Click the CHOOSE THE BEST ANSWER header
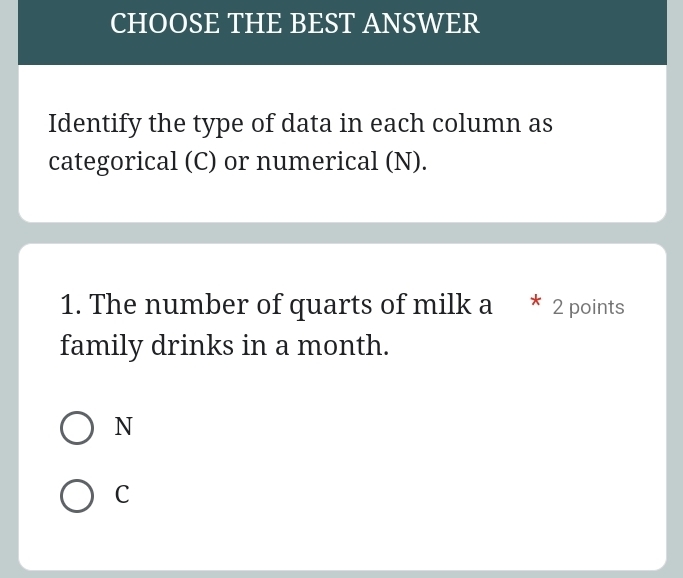 coord(294,24)
